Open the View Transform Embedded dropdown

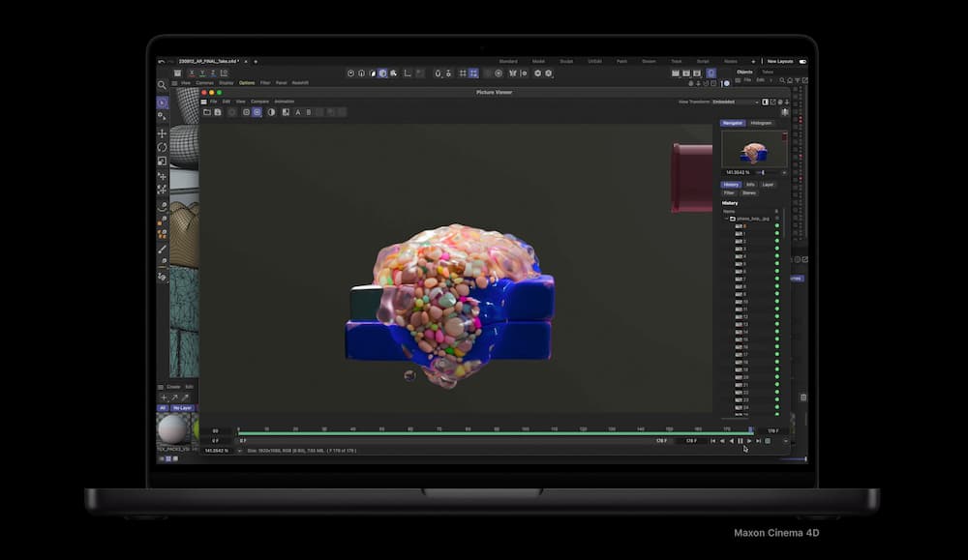[x=736, y=102]
